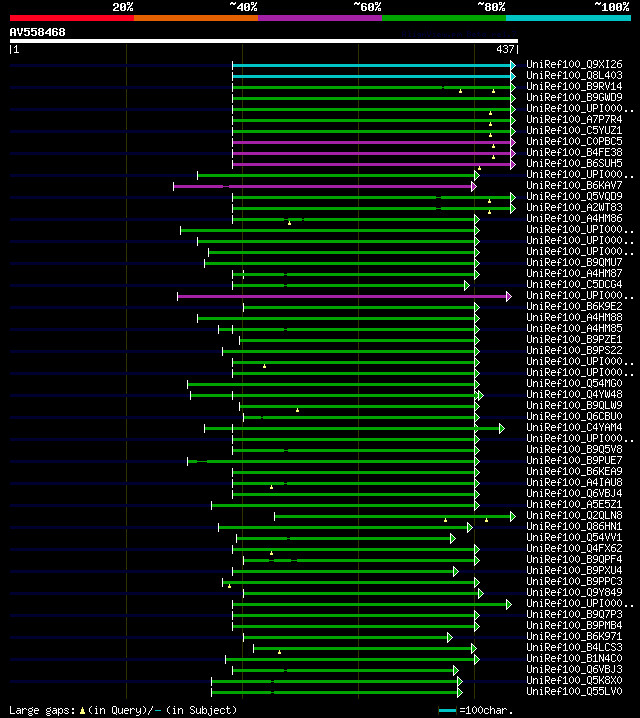Pick the UniRef100_A2WT83 hit name
This screenshot has height=718, width=640.
pyautogui.click(x=574, y=207)
